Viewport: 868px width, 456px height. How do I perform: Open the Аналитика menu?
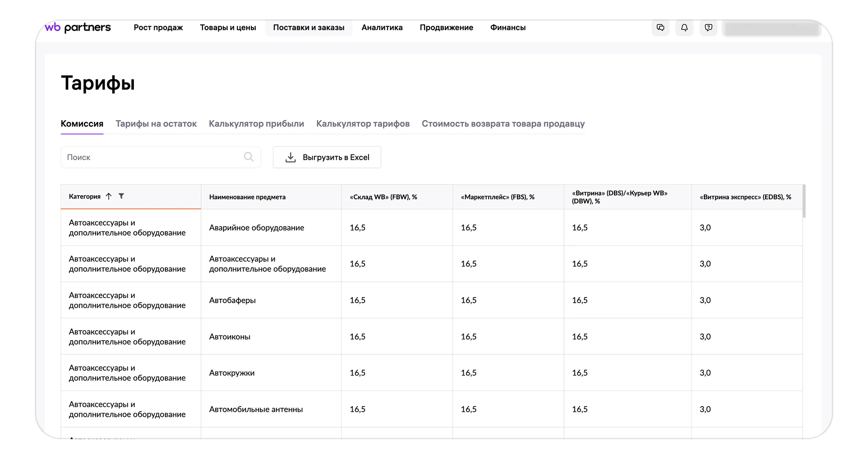(x=382, y=28)
